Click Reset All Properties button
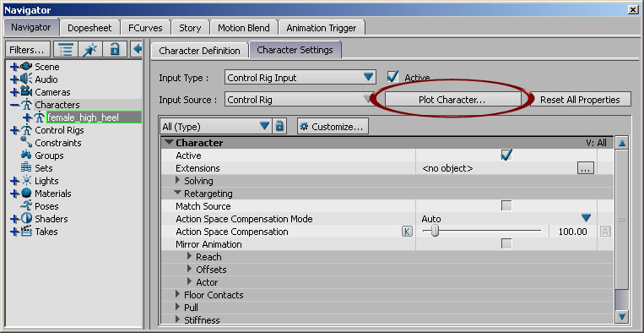Image resolution: width=644 pixels, height=333 pixels. (x=580, y=100)
